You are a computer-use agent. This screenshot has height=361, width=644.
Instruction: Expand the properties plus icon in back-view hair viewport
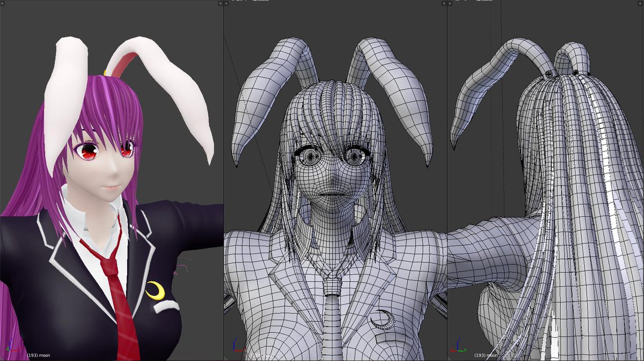640,3
